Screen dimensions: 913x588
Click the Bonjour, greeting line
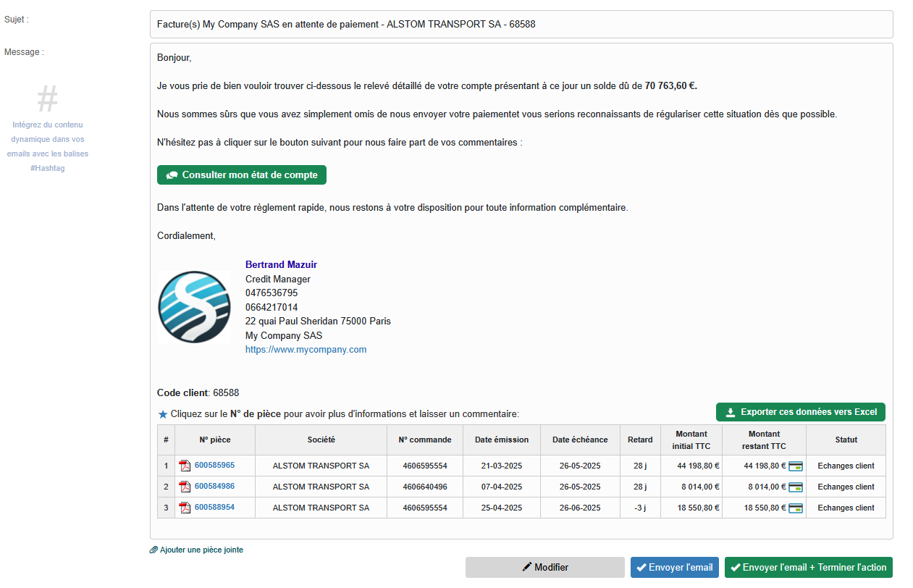coord(174,57)
